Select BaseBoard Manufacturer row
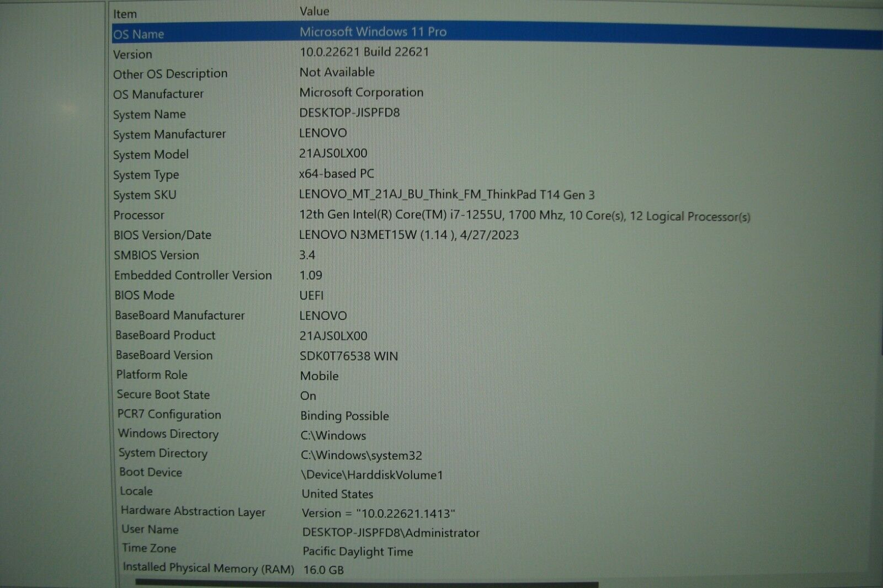 [x=180, y=316]
